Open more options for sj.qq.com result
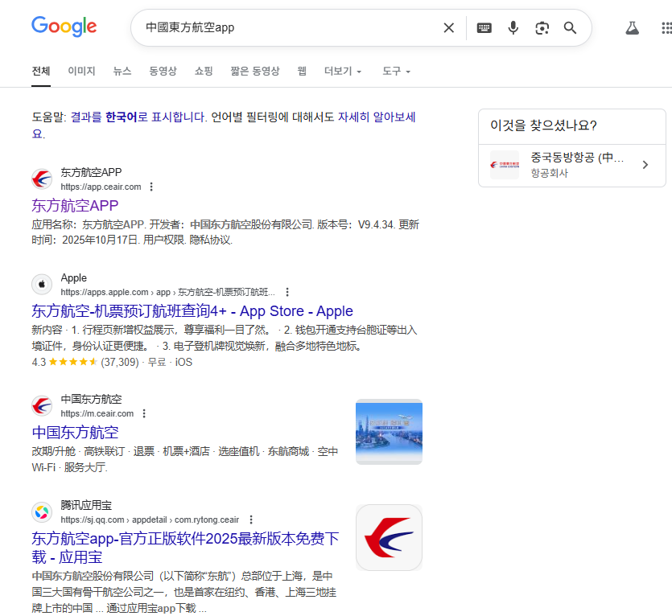 pos(251,519)
